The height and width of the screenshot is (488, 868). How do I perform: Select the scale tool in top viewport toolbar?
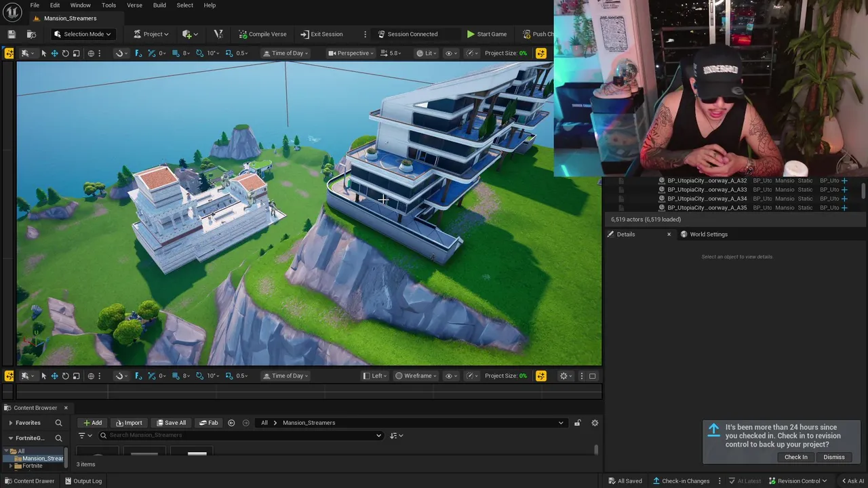pos(76,53)
